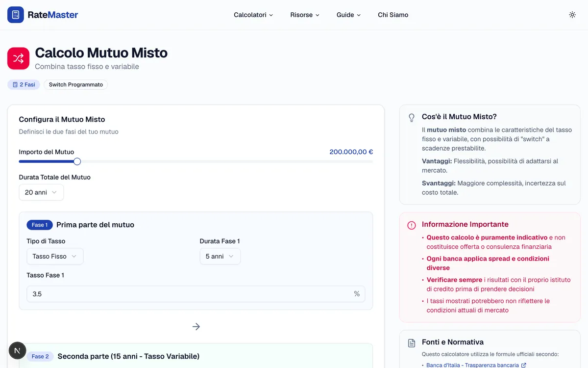Viewport: 588px width, 368px height.
Task: Click the RateMaster calculator logo icon
Action: pos(16,15)
